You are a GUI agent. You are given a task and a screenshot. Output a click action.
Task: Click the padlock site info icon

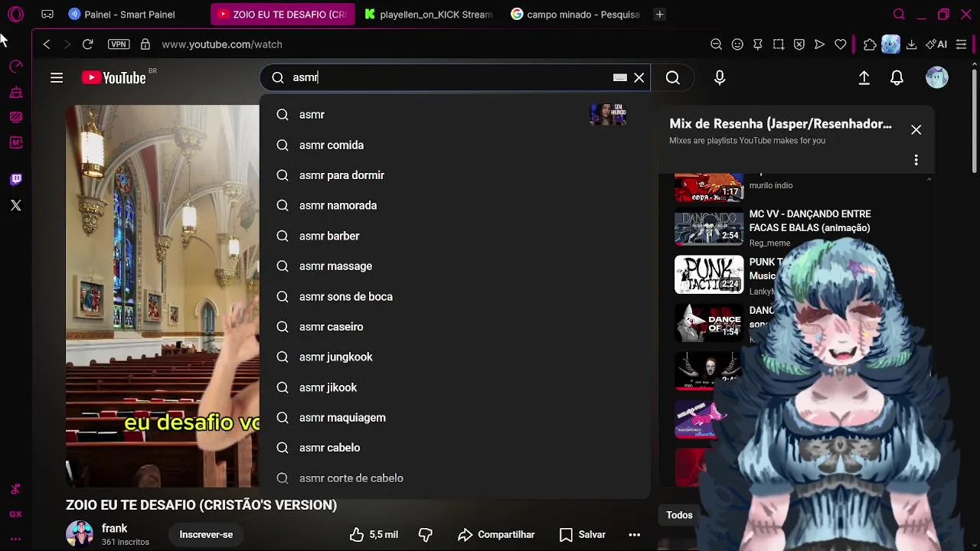click(x=145, y=44)
